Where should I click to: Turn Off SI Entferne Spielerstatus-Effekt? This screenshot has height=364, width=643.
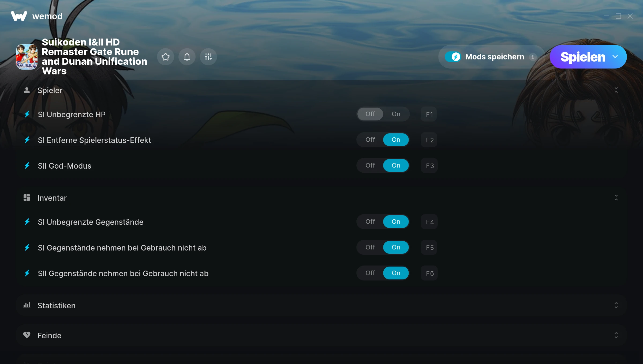(x=370, y=140)
